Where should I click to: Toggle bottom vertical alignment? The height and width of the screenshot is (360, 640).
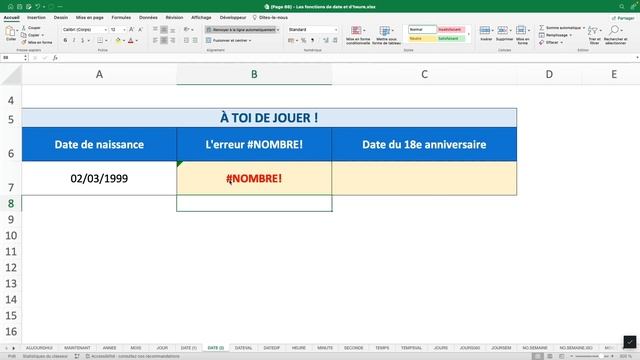coord(172,29)
